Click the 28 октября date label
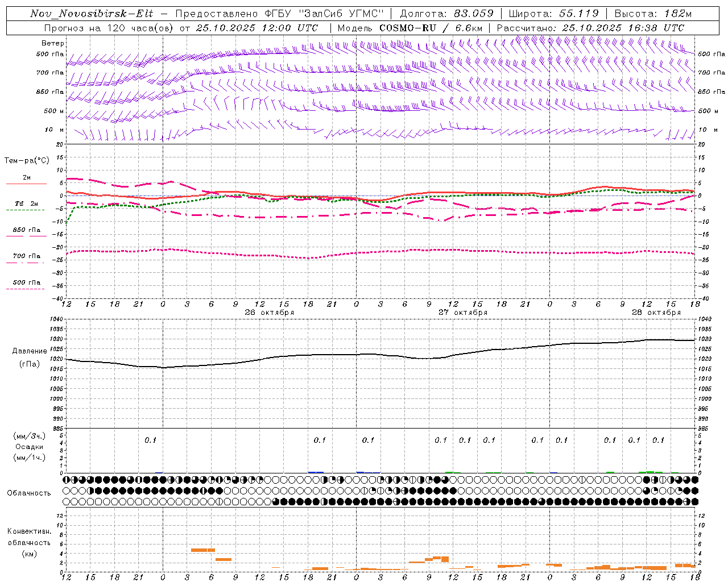This screenshot has height=582, width=728. pos(656,313)
